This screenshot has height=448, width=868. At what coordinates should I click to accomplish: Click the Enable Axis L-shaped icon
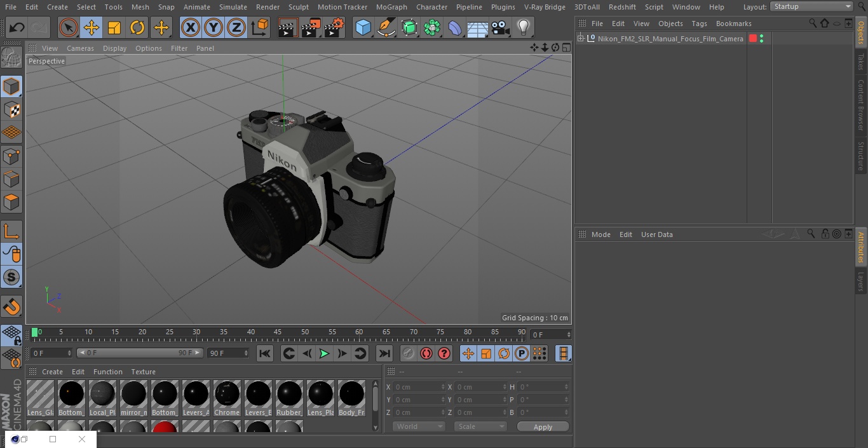coord(11,231)
